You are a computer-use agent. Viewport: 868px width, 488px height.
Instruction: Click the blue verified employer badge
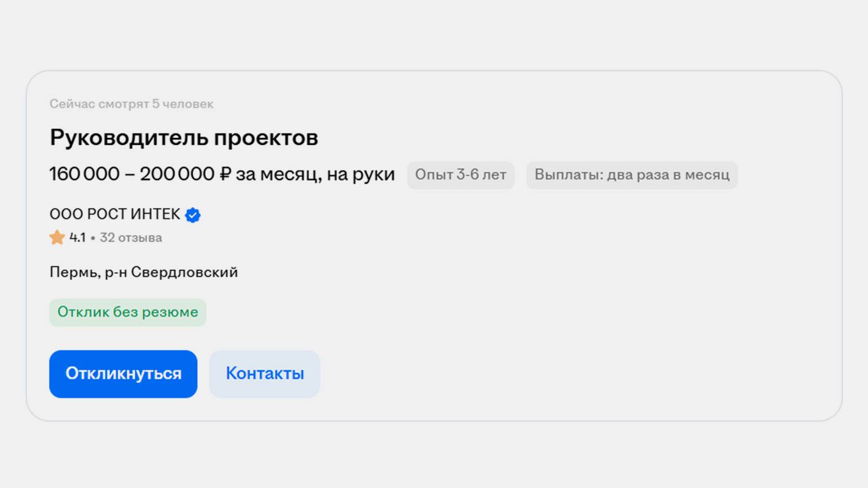[x=193, y=215]
